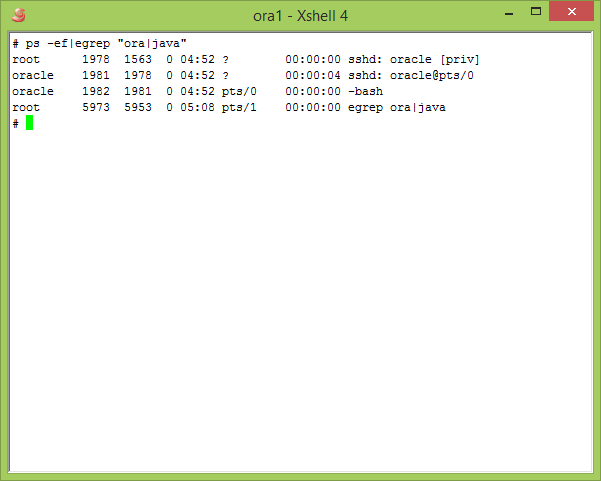Click the "egrep ora|java" process entry
This screenshot has width=601, height=481.
click(396, 107)
